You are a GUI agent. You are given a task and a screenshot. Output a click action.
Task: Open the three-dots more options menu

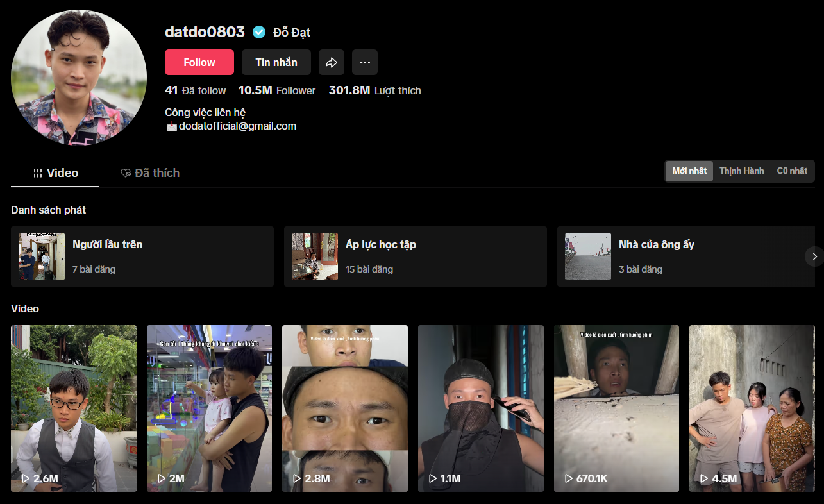(x=365, y=62)
